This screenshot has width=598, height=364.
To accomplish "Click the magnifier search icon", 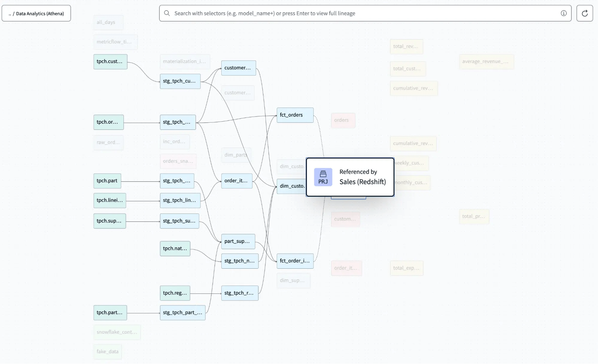I will (x=167, y=13).
